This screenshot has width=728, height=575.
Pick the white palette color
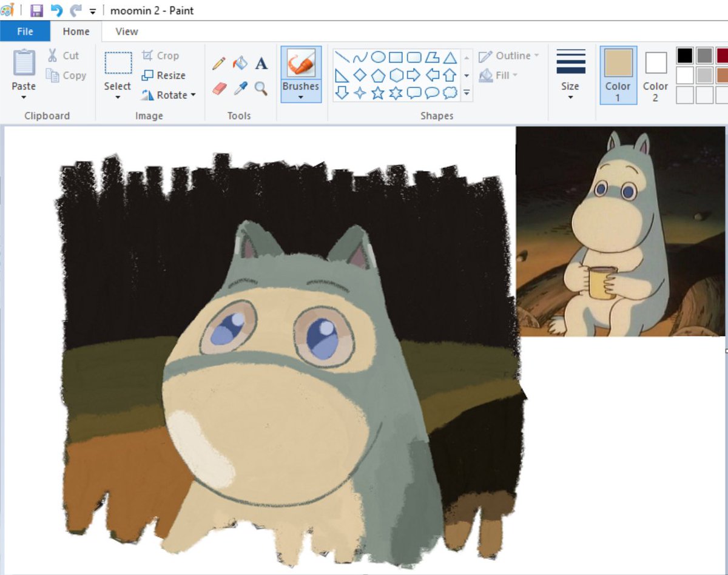point(685,75)
